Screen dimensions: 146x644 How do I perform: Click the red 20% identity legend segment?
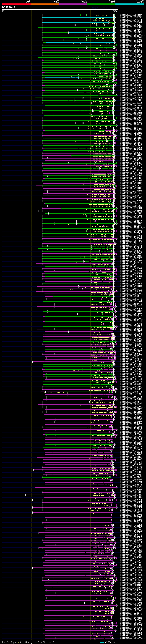tap(16, 4)
